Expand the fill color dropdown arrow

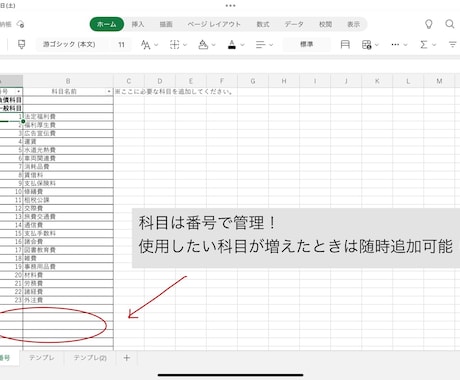pos(214,45)
